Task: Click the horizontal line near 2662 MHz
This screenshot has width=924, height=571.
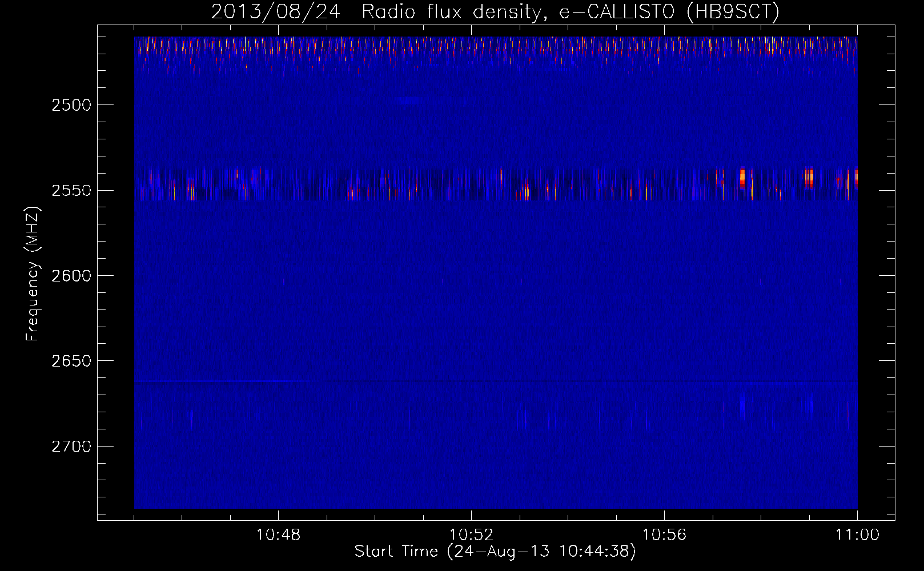Action: click(496, 381)
